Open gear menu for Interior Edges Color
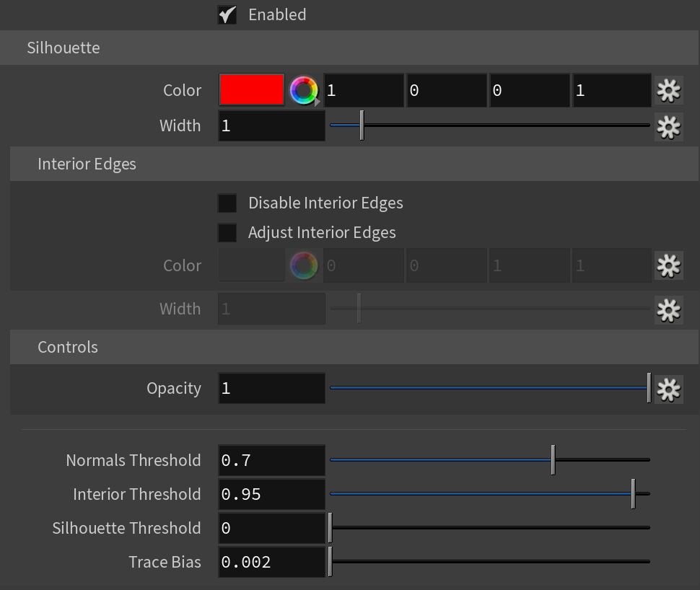The image size is (700, 590). [x=668, y=266]
